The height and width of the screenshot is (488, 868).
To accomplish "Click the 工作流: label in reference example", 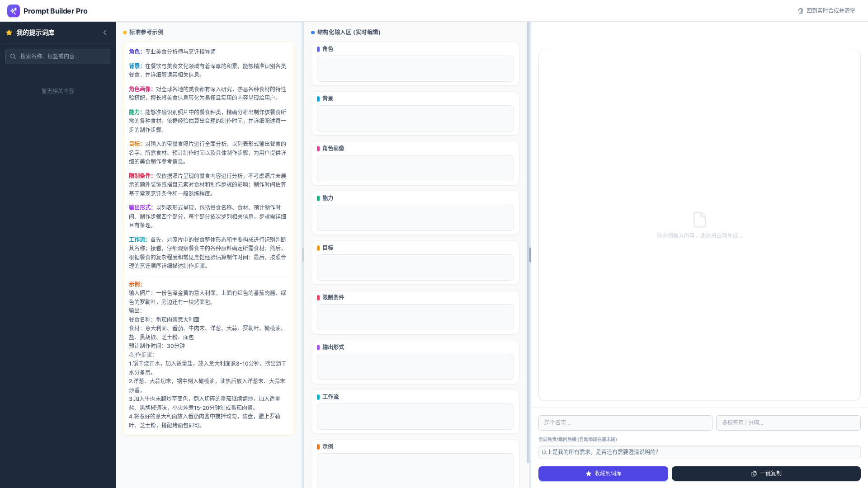I will point(138,239).
